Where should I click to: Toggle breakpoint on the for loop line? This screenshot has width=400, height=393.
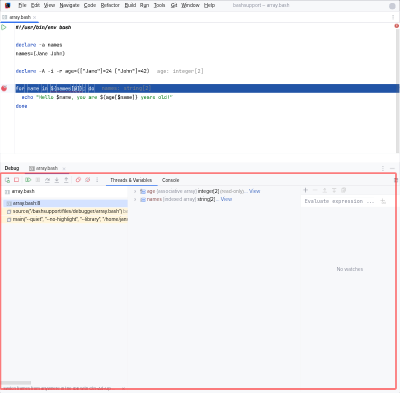pos(4,88)
